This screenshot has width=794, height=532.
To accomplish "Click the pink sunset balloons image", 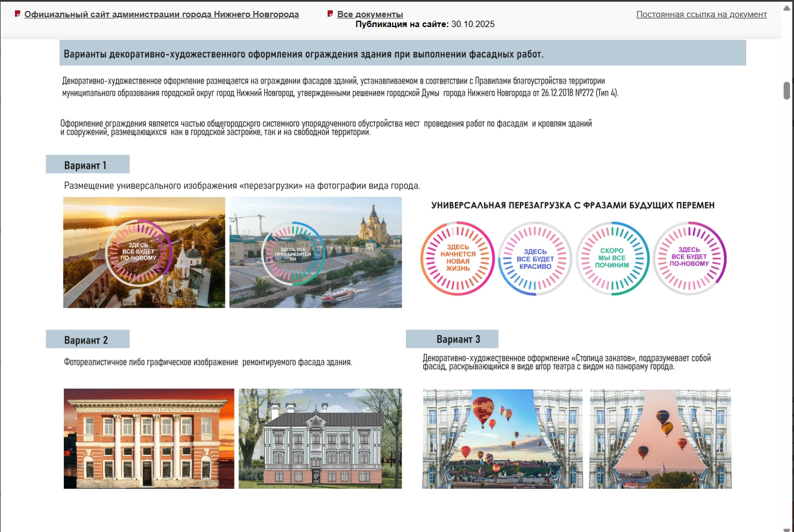I will [x=660, y=438].
